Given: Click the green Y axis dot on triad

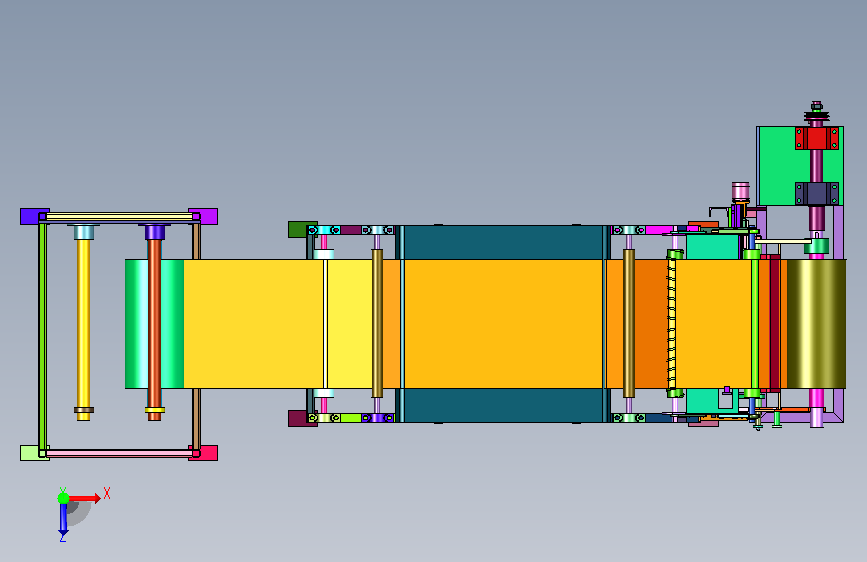Looking at the screenshot, I should tap(64, 498).
